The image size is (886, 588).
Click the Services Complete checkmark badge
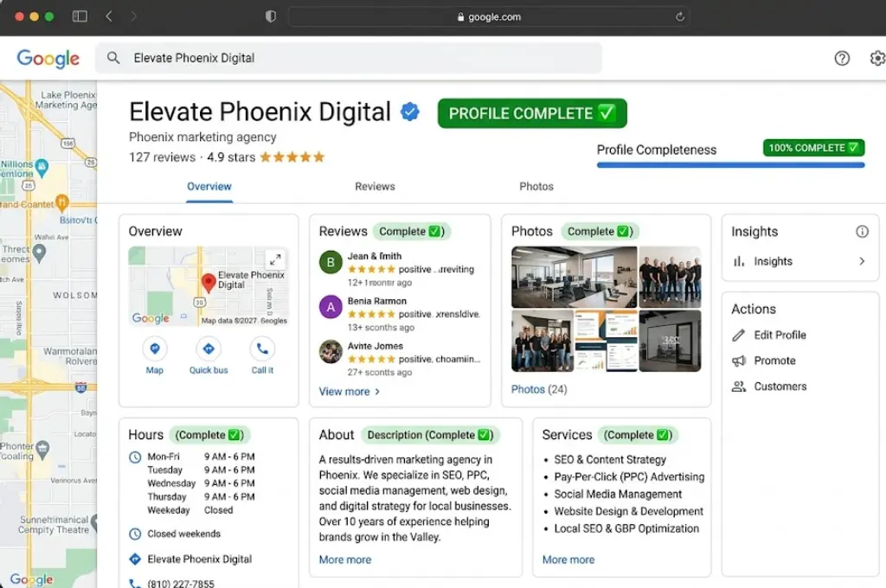click(x=639, y=435)
